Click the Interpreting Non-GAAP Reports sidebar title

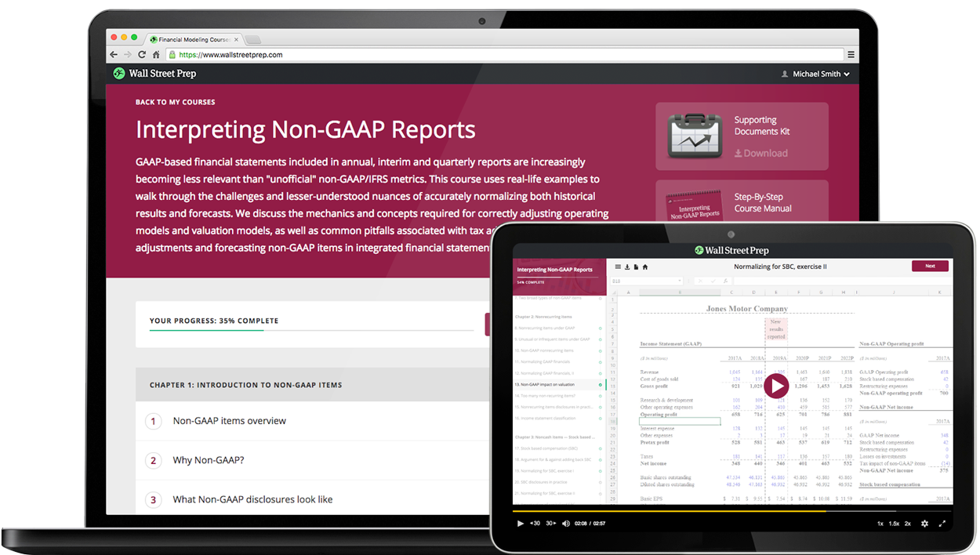[555, 270]
